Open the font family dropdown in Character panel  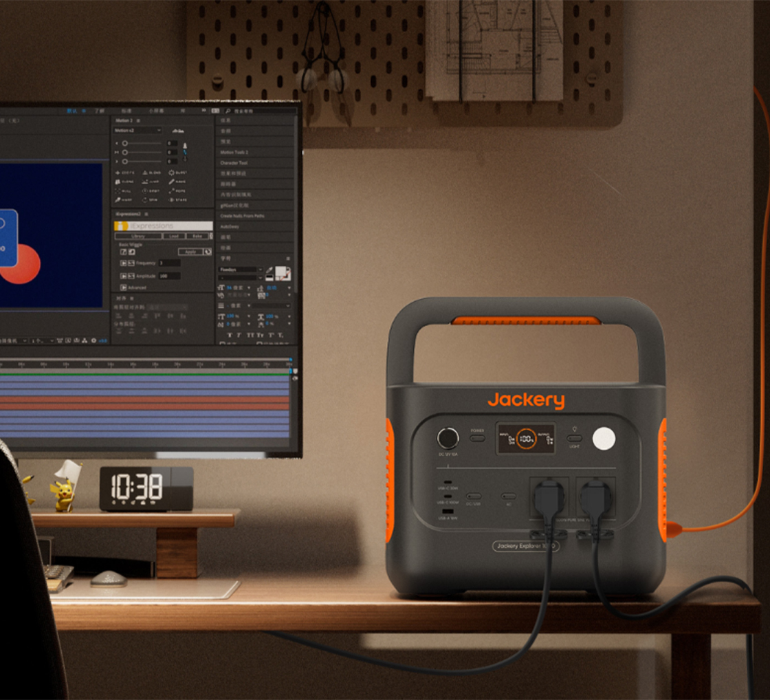tap(240, 270)
